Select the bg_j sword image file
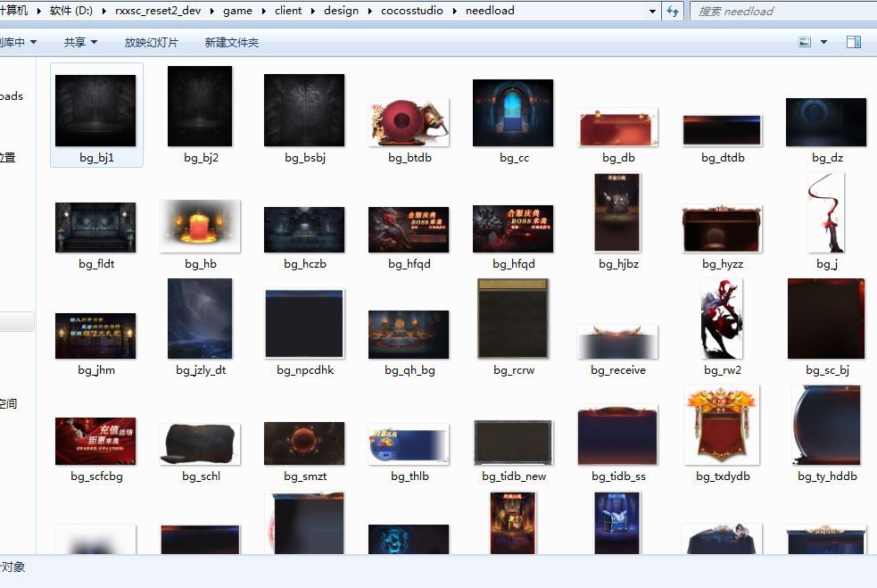877x588 pixels. (x=826, y=213)
